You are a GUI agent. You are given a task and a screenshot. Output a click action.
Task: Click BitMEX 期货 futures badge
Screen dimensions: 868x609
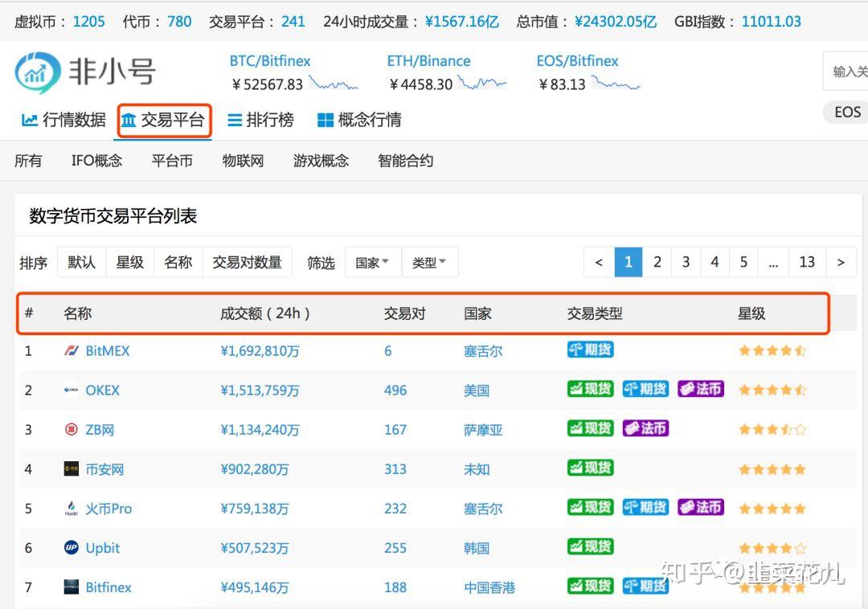(x=590, y=349)
